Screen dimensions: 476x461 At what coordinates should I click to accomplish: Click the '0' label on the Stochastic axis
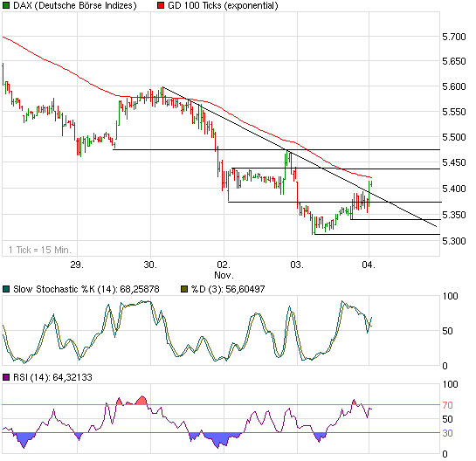pos(445,366)
